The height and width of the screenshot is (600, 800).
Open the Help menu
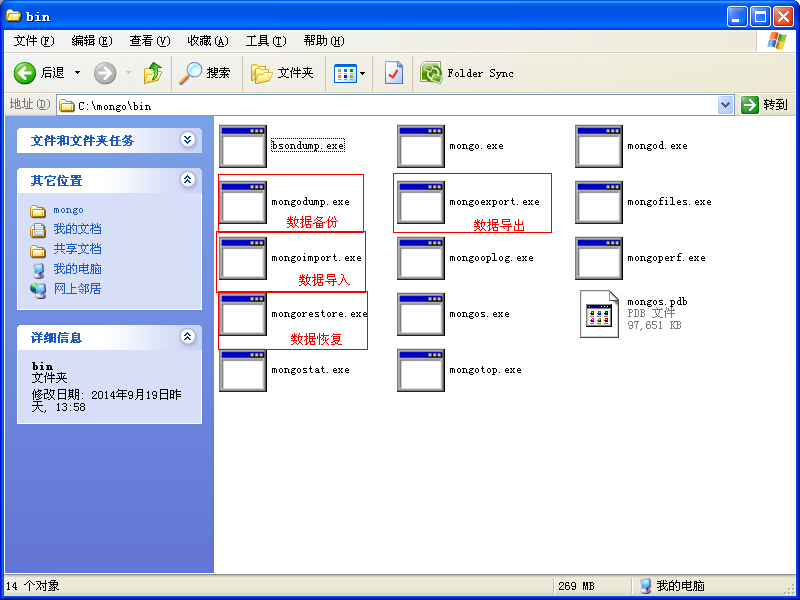click(x=324, y=41)
